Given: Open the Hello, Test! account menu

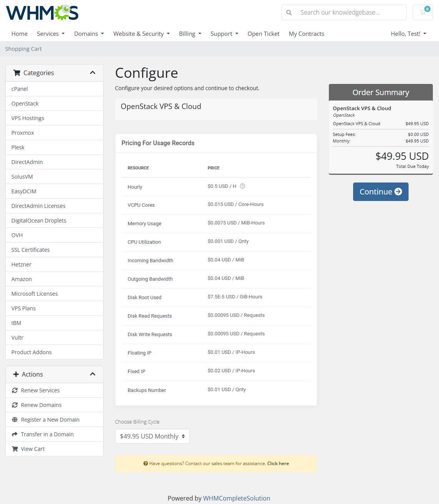Looking at the screenshot, I should coord(408,34).
